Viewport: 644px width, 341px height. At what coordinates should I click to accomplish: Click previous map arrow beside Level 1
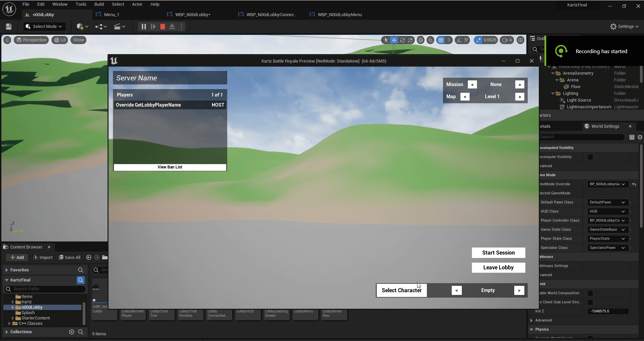[x=465, y=97]
